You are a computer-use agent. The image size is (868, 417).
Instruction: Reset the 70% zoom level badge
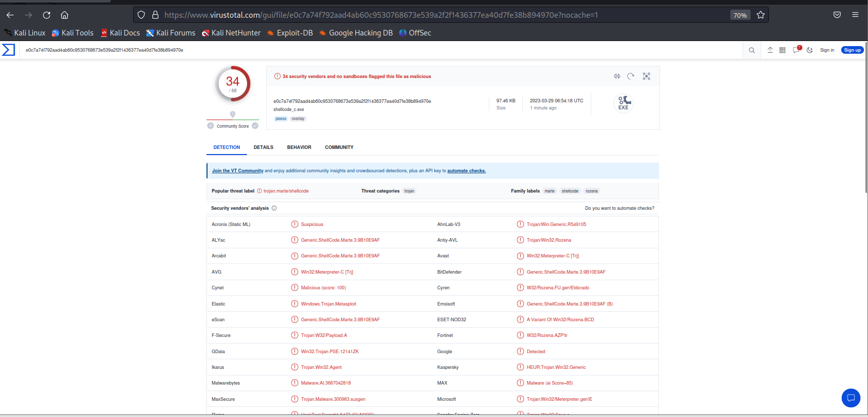(740, 15)
